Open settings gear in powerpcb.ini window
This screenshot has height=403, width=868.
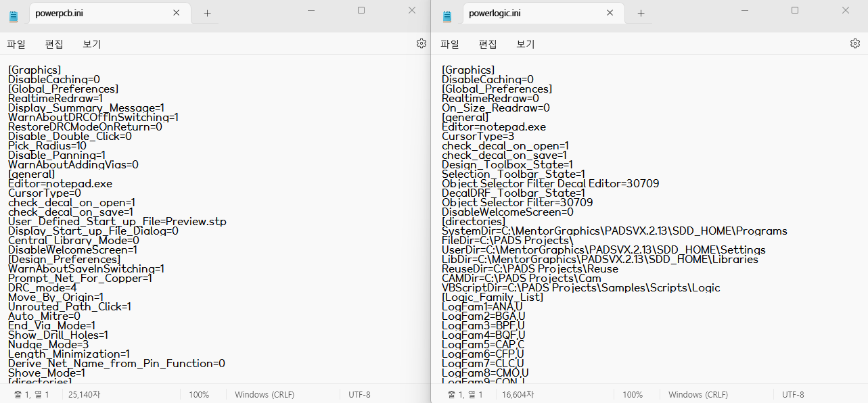[x=421, y=43]
